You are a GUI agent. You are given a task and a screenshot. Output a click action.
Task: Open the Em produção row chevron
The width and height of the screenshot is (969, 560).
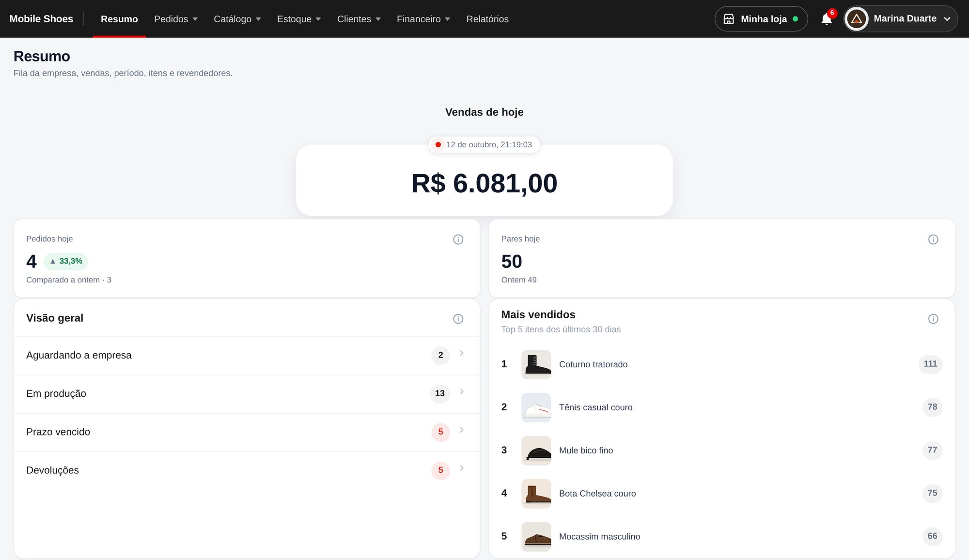(462, 391)
